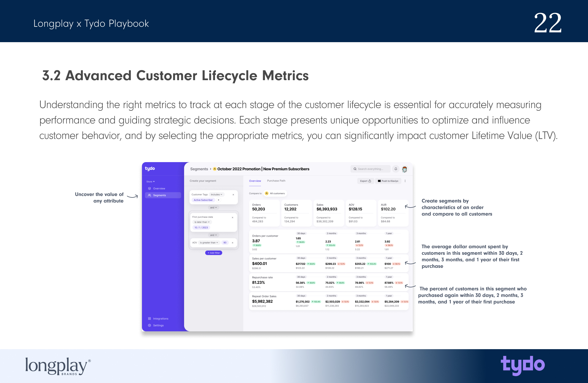Viewport: 588px width, 383px height.
Task: Click the '2 months' pill in Sales per customer row
Action: point(331,258)
